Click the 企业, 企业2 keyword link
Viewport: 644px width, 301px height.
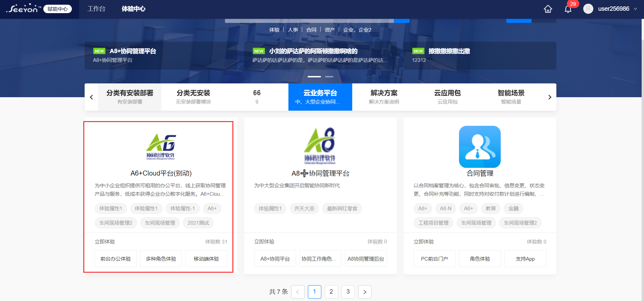coord(357,30)
